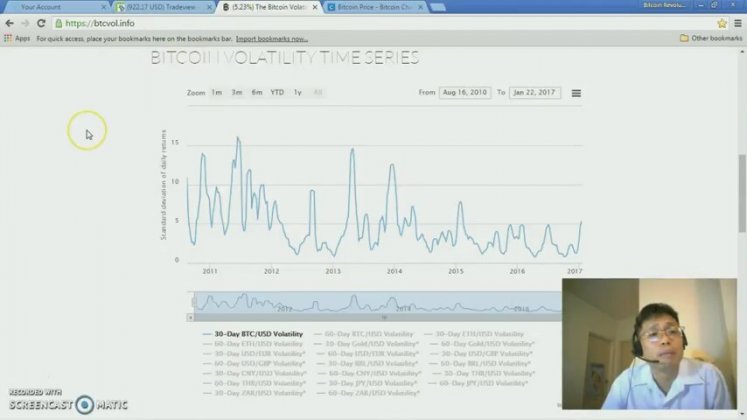Click the From date field Aug 16, 2010
This screenshot has width=747, height=420.
465,92
